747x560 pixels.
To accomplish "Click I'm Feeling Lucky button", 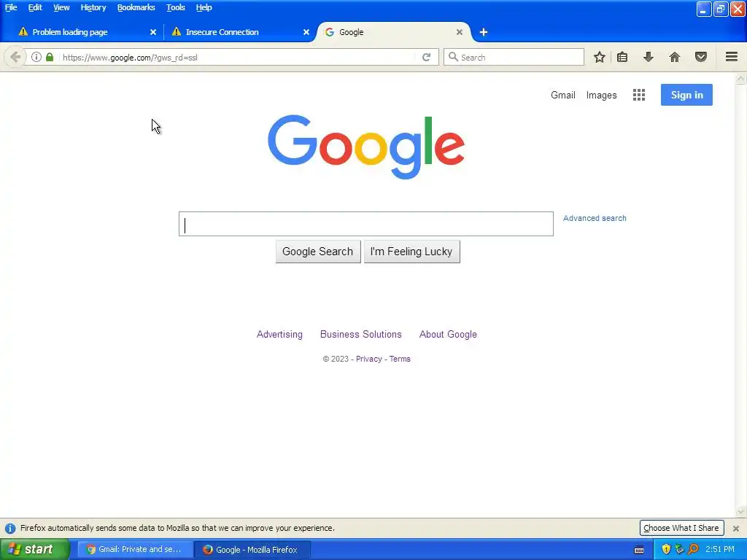I will [411, 252].
